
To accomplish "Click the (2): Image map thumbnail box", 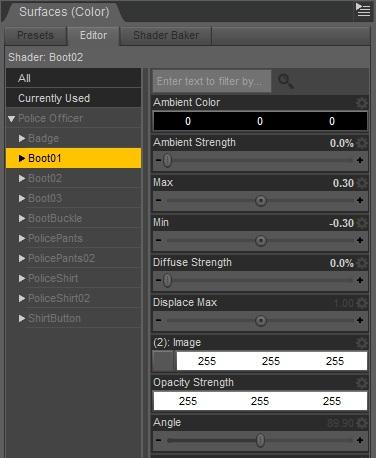I will [x=164, y=361].
